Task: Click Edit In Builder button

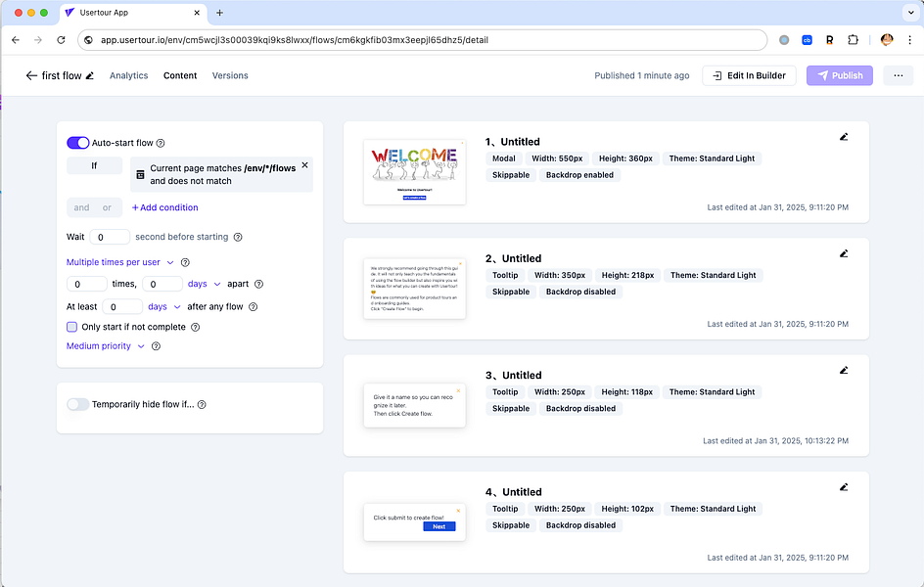Action: tap(749, 75)
